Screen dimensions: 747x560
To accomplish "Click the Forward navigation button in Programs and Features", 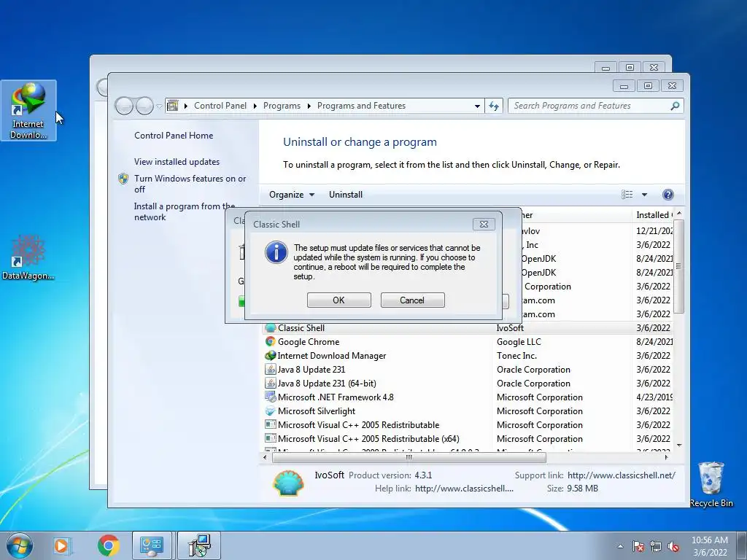I will pyautogui.click(x=144, y=106).
